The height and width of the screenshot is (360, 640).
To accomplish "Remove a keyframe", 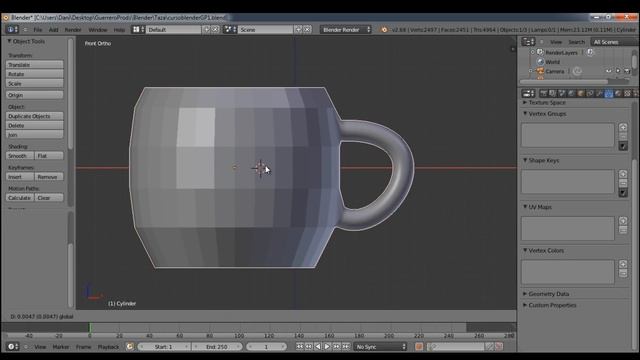I will (49, 177).
